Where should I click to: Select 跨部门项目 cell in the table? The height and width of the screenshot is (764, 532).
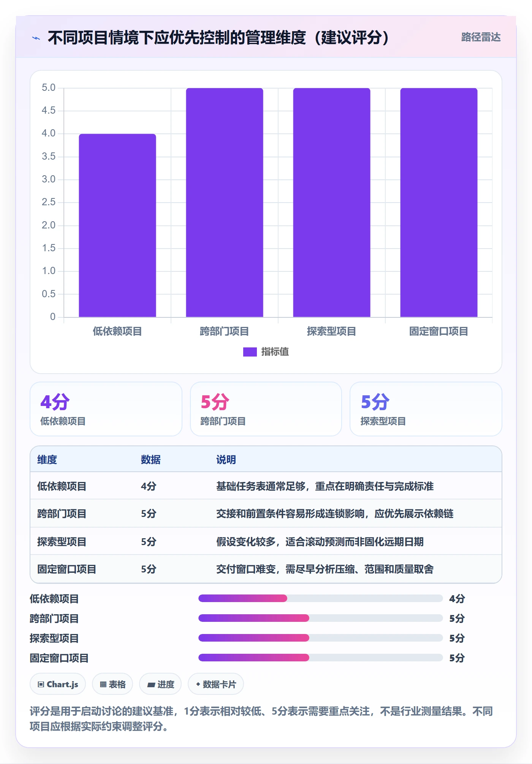pyautogui.click(x=62, y=514)
